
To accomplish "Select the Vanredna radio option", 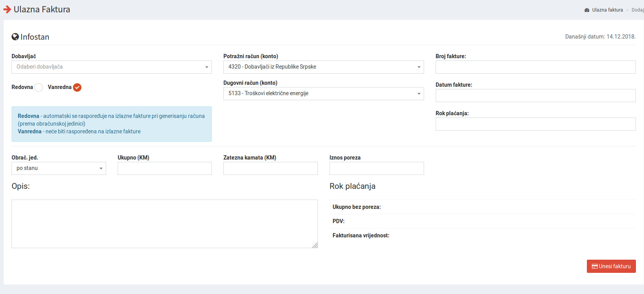I will point(77,87).
